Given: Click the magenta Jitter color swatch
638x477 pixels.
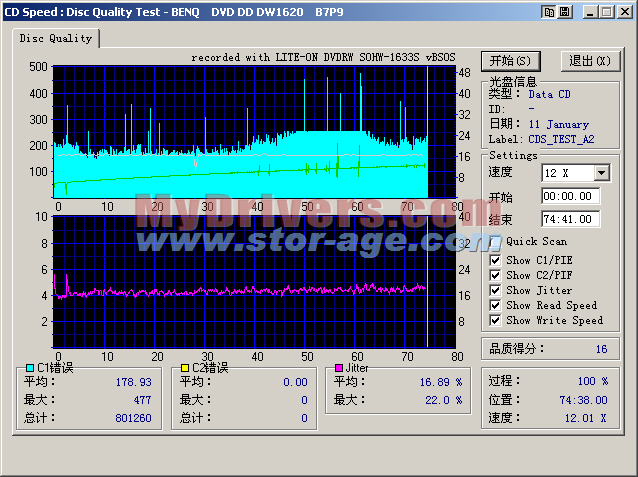Looking at the screenshot, I should pos(339,368).
